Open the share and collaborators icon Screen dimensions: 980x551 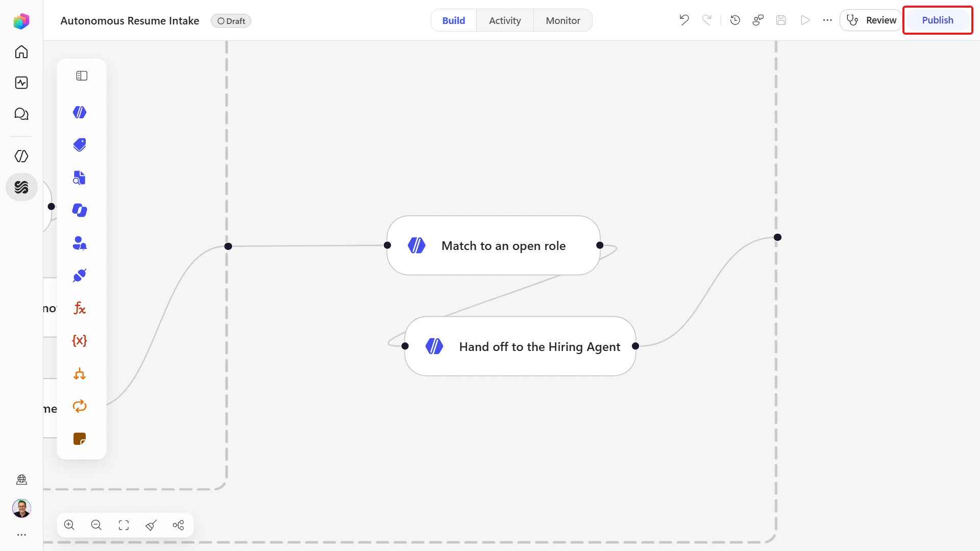(758, 20)
